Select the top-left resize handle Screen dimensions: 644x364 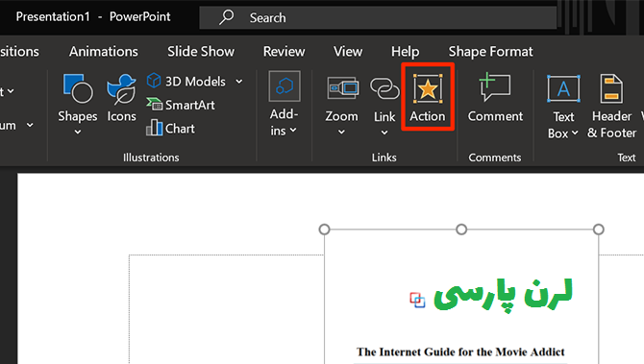(325, 230)
